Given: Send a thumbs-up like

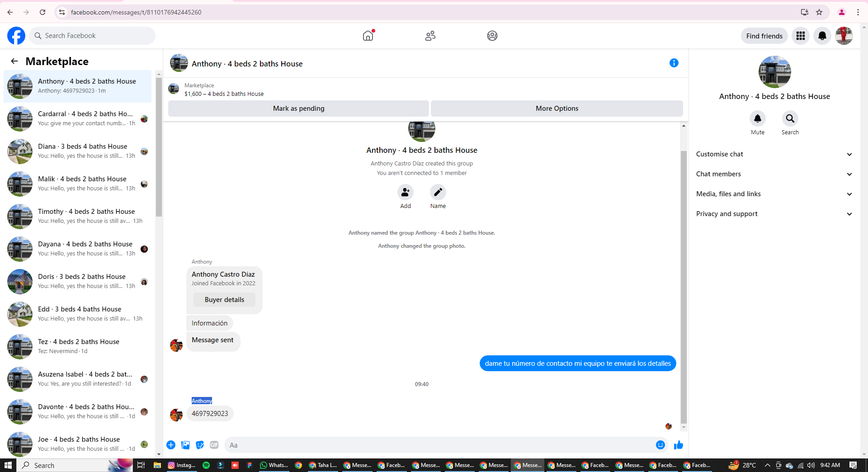Looking at the screenshot, I should (x=679, y=445).
